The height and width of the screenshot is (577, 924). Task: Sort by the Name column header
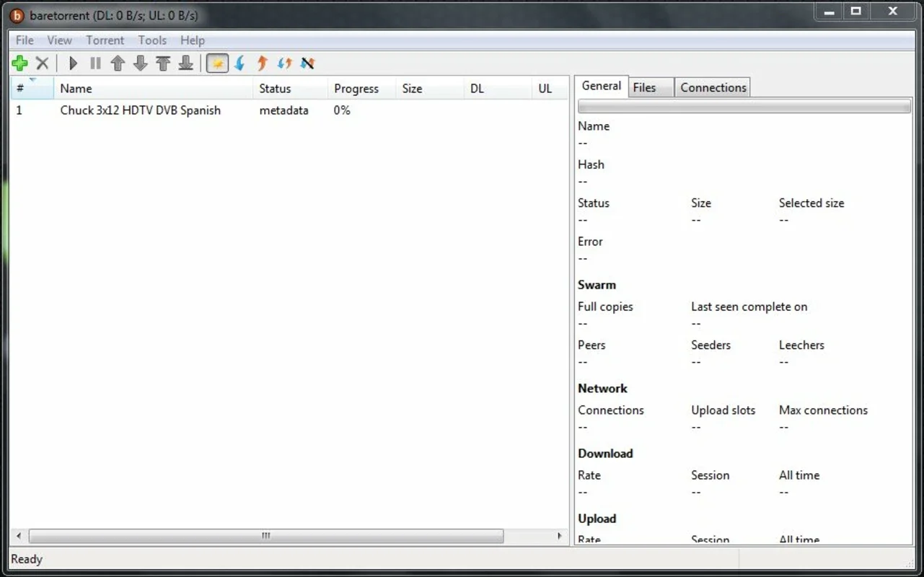pyautogui.click(x=154, y=89)
